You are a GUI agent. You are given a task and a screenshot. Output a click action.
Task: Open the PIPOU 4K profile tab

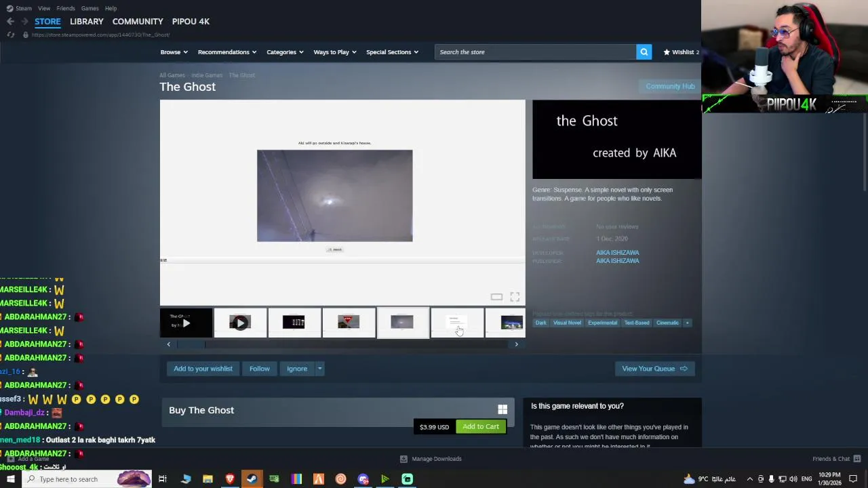pyautogui.click(x=191, y=22)
